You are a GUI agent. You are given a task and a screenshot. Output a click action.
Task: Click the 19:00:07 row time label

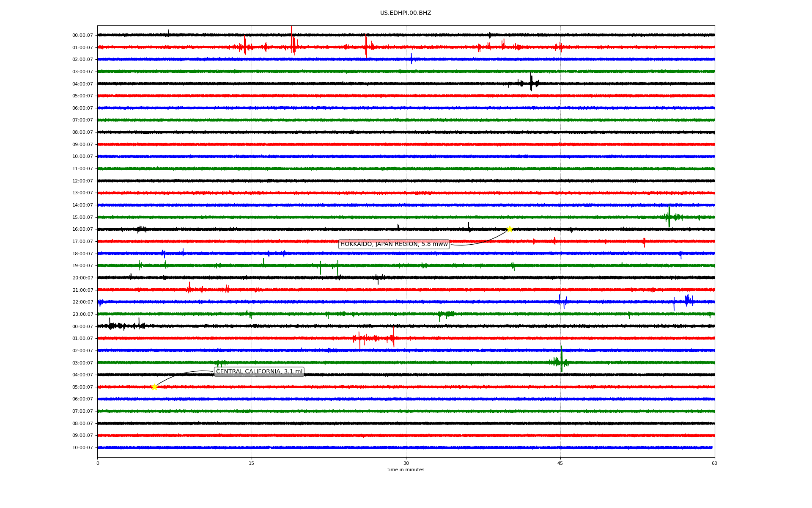coord(82,266)
